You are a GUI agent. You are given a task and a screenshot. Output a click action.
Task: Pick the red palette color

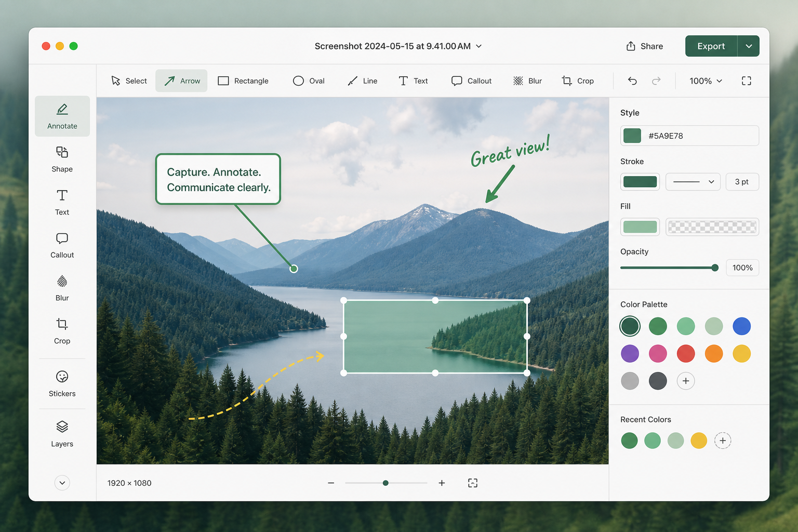pyautogui.click(x=686, y=354)
